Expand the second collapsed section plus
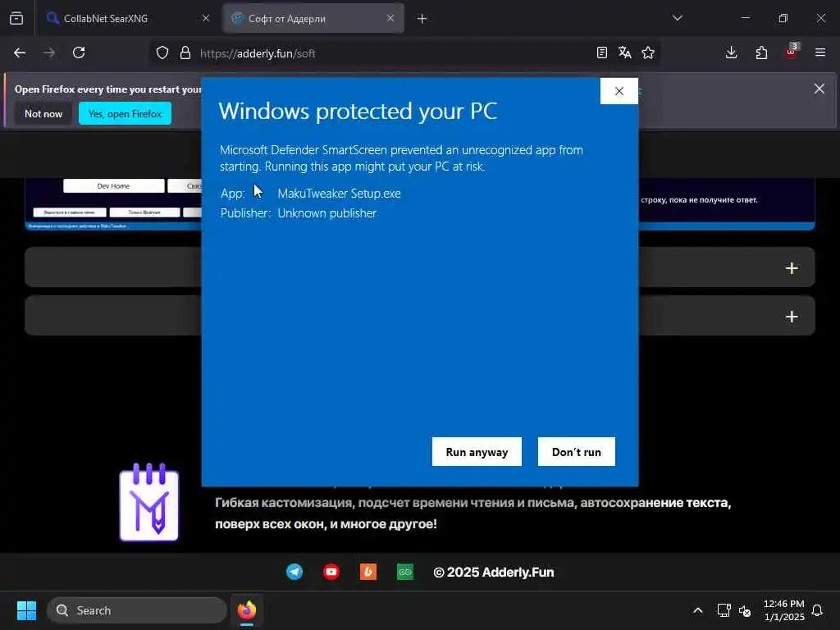 click(792, 317)
